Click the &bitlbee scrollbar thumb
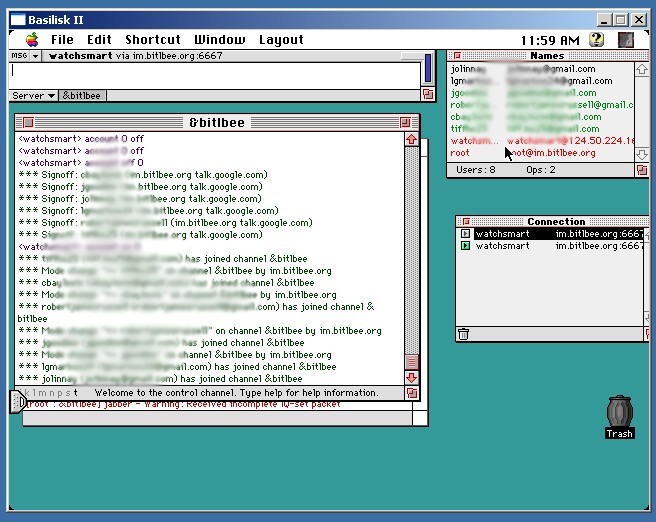This screenshot has width=656, height=522. pos(411,362)
